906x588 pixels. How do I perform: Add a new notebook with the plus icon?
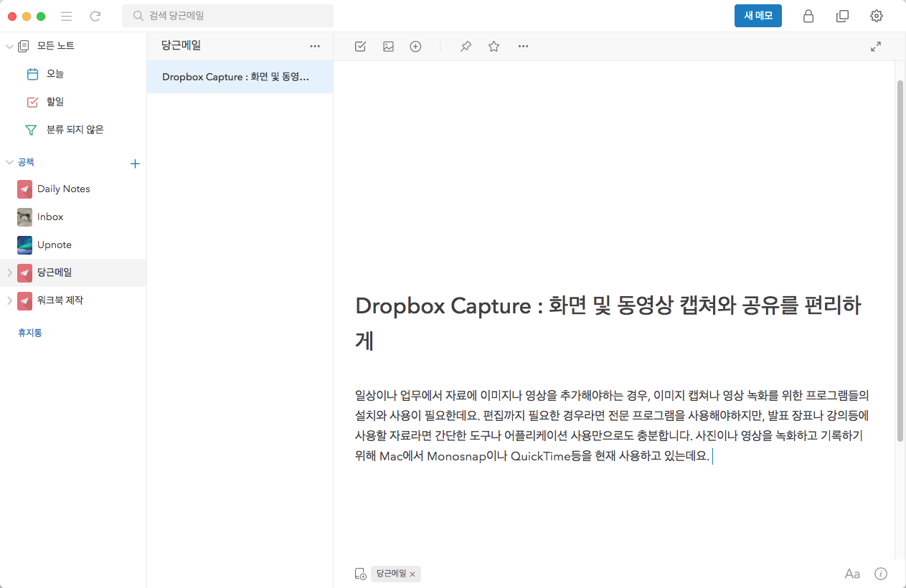click(135, 163)
